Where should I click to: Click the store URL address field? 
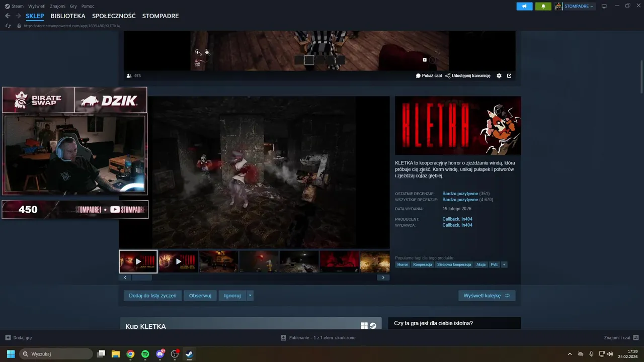72,26
